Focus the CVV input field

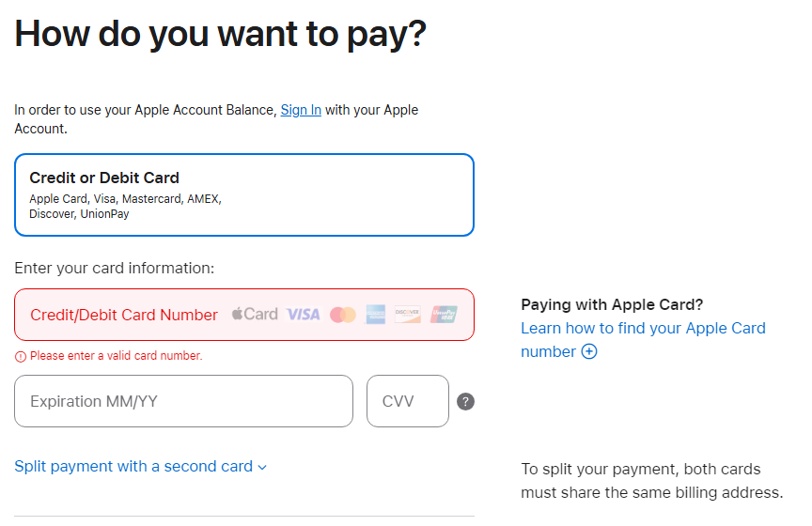pos(408,401)
